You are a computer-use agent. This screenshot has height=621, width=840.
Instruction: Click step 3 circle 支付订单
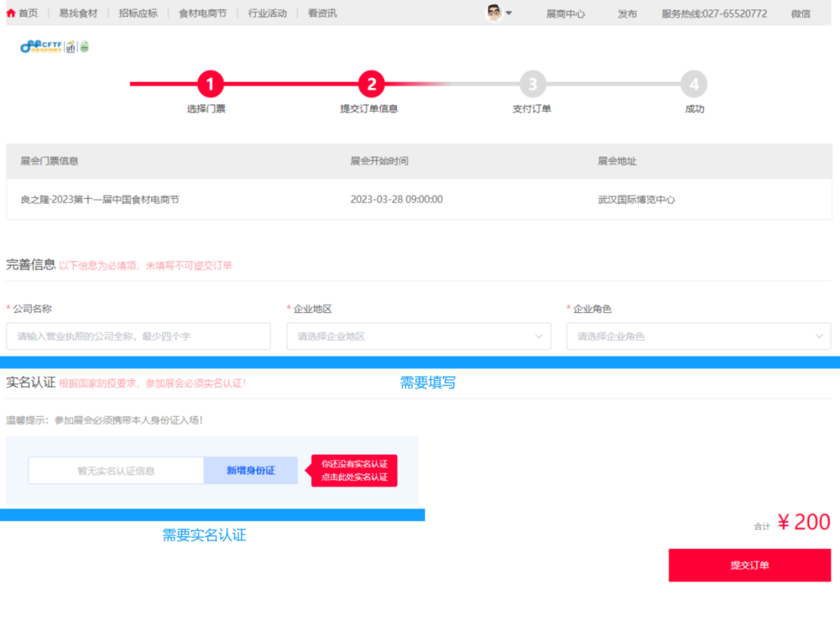(x=533, y=84)
